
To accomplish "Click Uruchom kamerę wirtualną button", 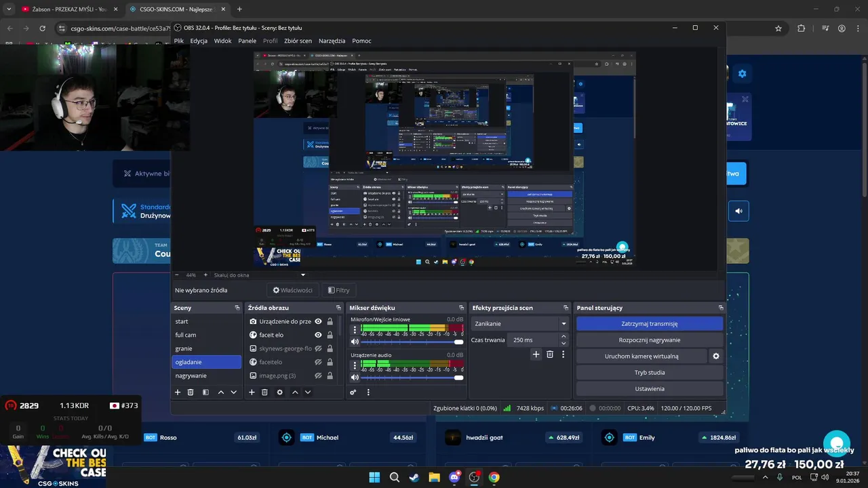I will (x=642, y=356).
